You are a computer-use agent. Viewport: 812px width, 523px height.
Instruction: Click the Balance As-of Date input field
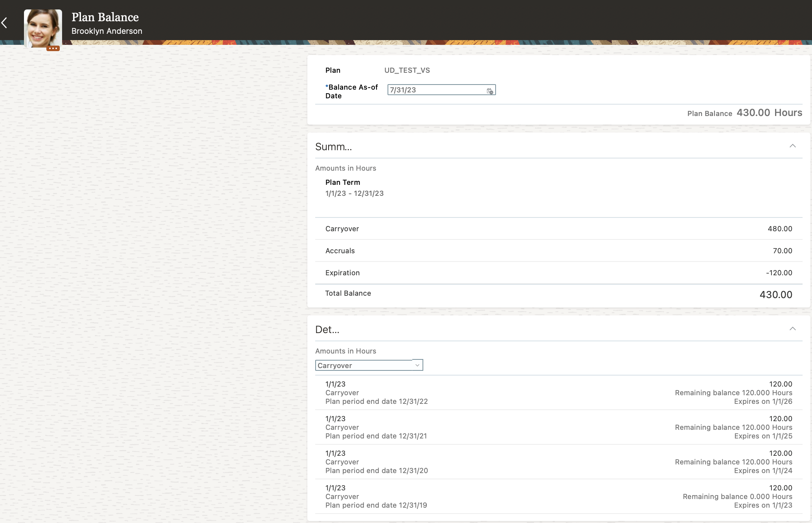(432, 90)
